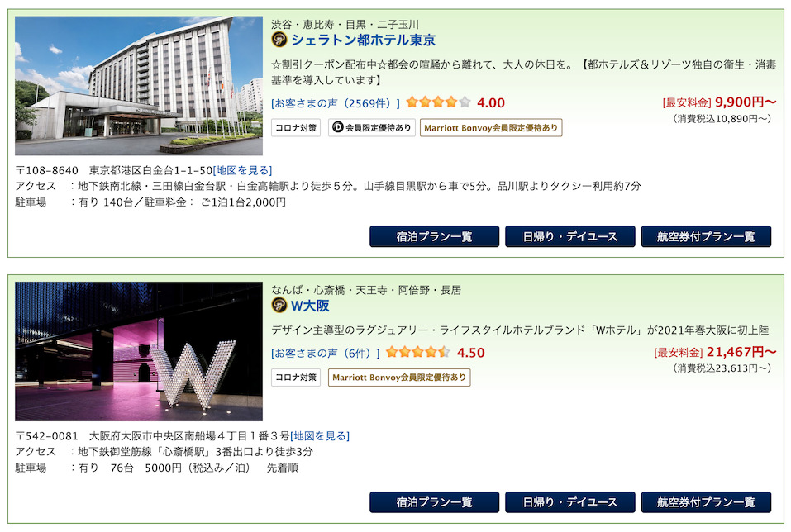Click 航空券付プラン一覧 button for W大阪
Screen dimensions: 791x532
point(706,502)
